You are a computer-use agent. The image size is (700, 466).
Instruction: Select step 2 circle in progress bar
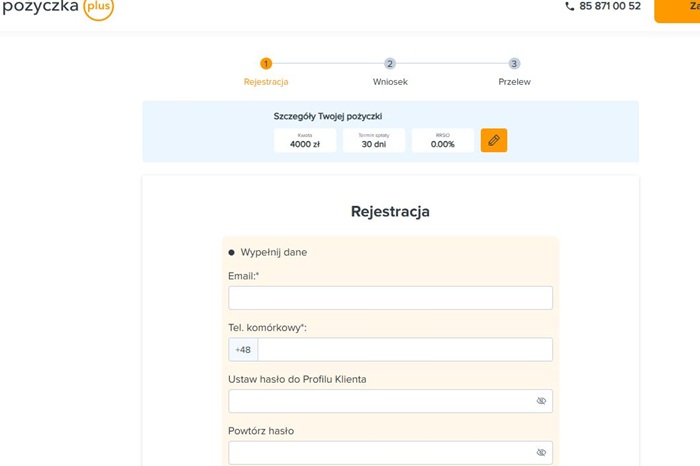point(390,64)
